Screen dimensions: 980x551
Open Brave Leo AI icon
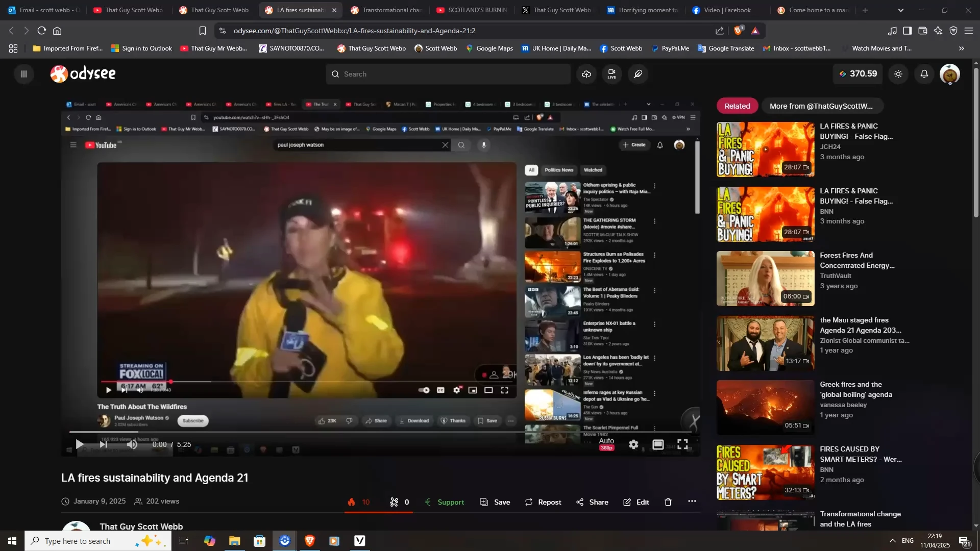938,31
